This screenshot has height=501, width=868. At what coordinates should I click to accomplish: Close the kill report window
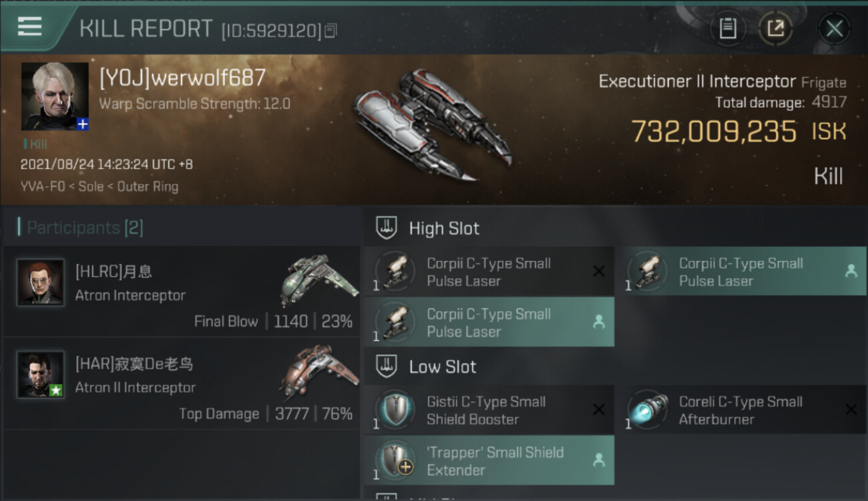[x=834, y=29]
